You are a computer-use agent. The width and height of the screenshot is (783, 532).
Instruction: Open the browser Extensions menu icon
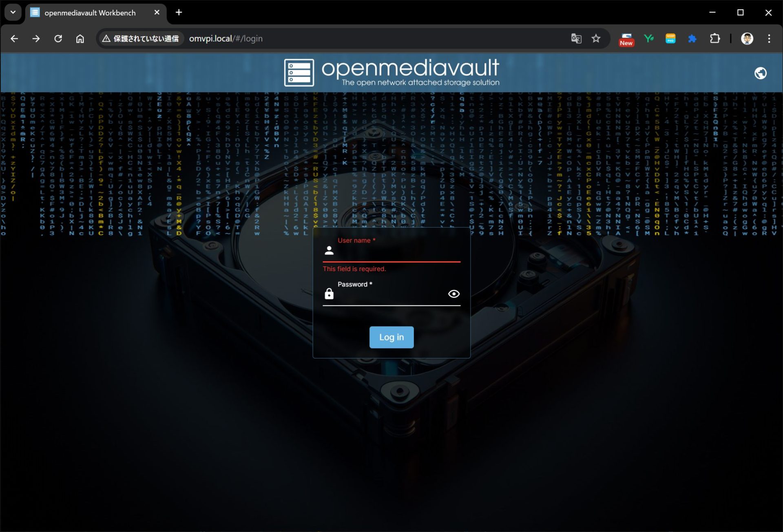click(714, 39)
